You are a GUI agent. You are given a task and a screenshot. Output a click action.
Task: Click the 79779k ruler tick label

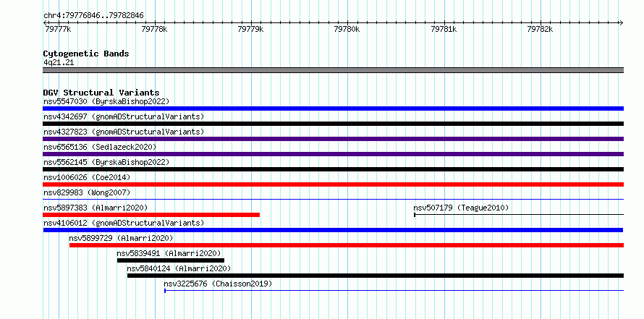click(250, 29)
